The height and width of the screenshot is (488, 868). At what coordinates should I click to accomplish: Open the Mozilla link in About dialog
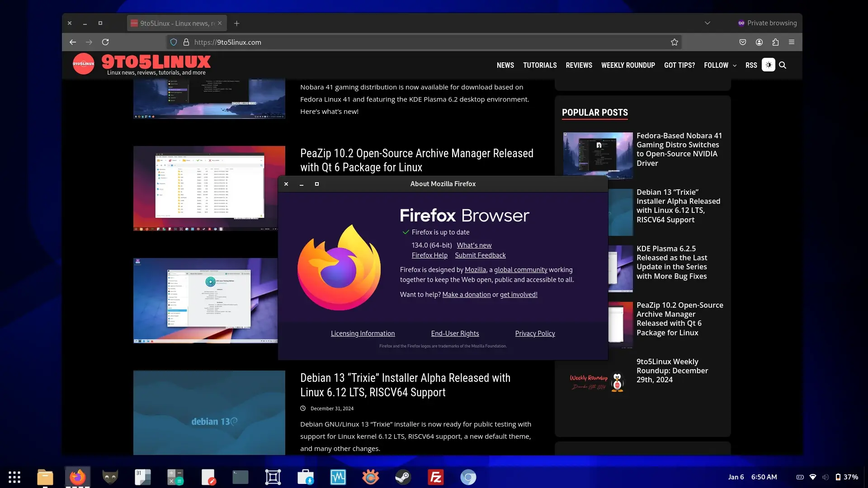(475, 270)
